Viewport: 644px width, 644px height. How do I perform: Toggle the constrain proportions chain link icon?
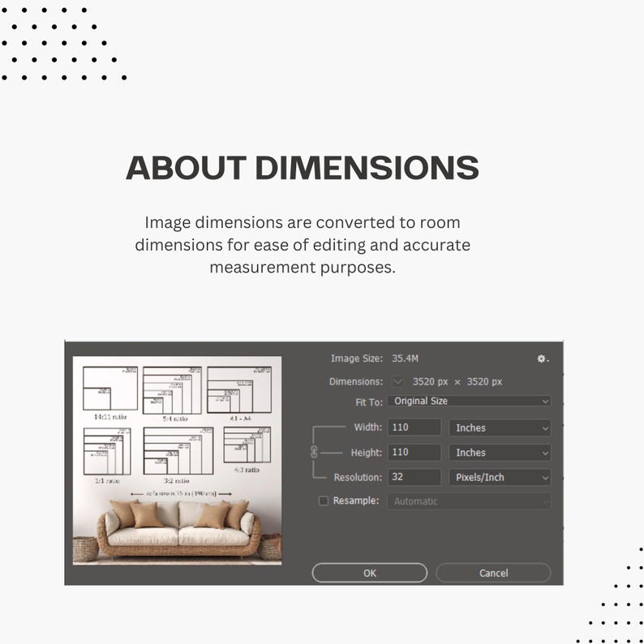[314, 452]
